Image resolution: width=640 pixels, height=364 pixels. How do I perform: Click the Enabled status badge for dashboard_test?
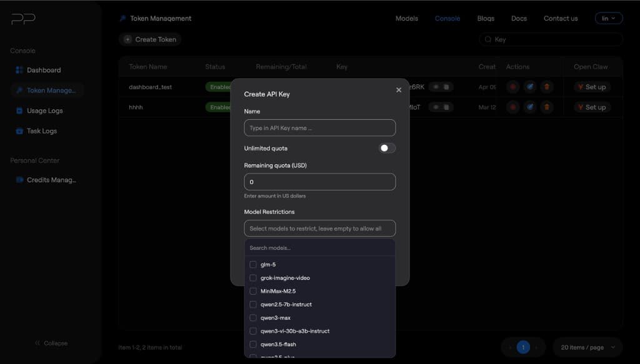[218, 87]
